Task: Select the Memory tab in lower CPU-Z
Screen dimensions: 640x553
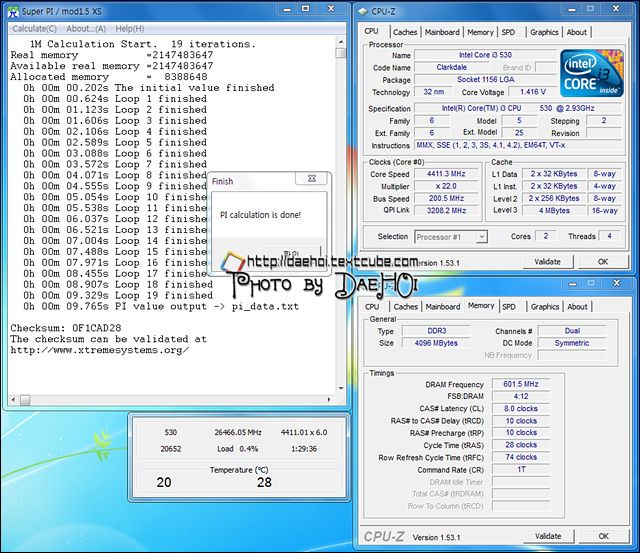Action: pos(481,306)
